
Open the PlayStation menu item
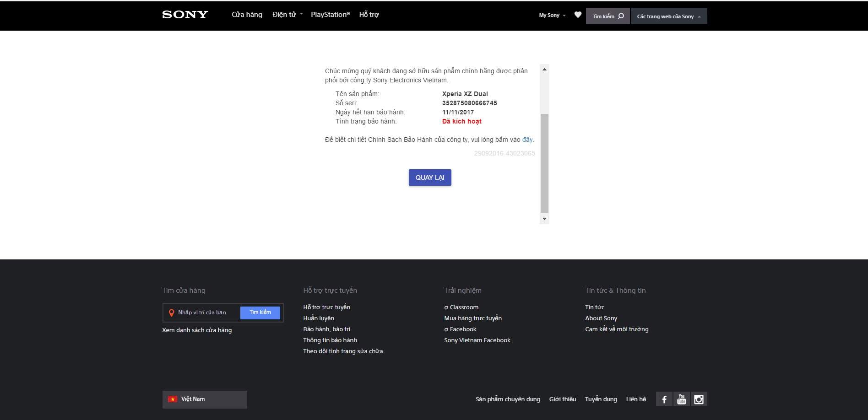[x=330, y=15]
